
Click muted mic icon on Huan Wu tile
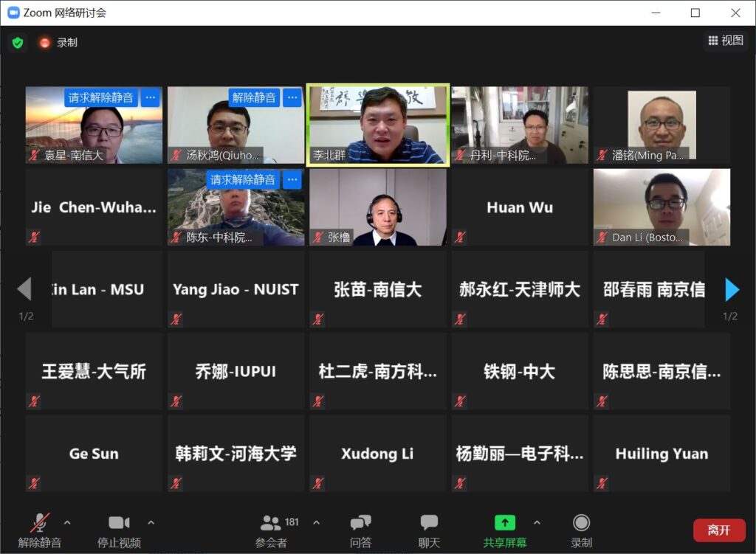click(x=460, y=237)
